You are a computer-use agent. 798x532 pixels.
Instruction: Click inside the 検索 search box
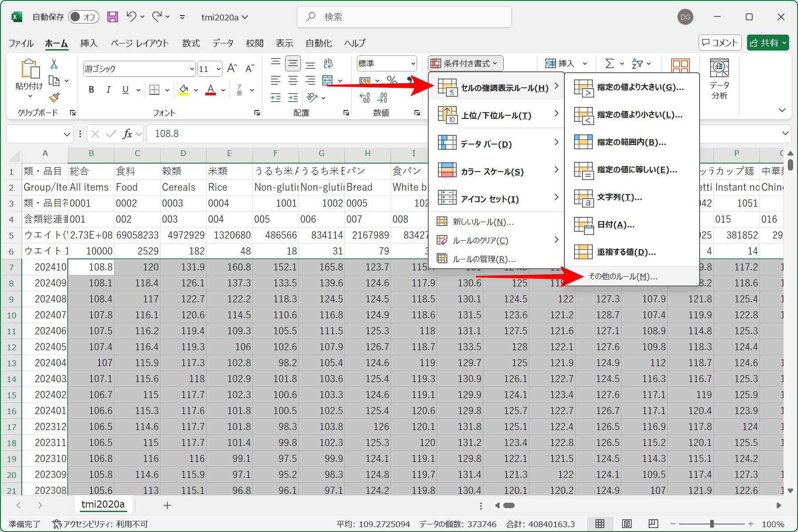pos(404,17)
